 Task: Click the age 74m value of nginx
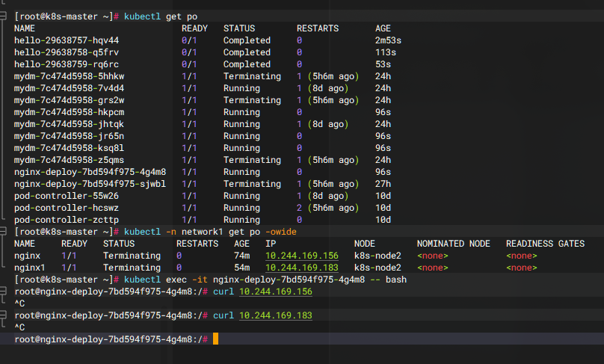[241, 256]
